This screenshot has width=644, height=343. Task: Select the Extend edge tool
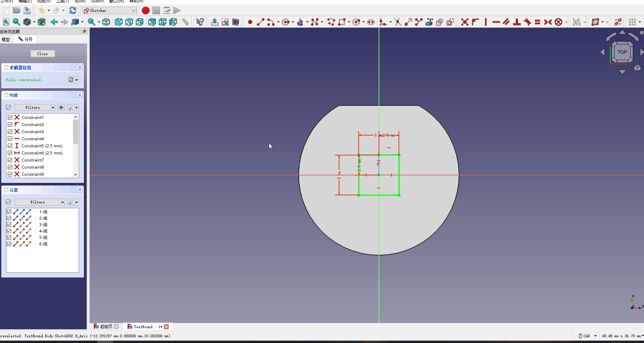pos(408,22)
